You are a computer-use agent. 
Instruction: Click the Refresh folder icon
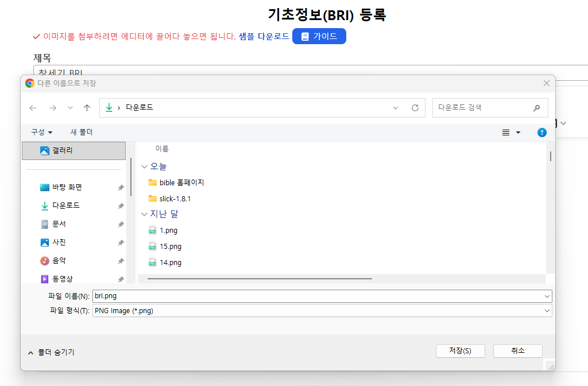(x=415, y=108)
